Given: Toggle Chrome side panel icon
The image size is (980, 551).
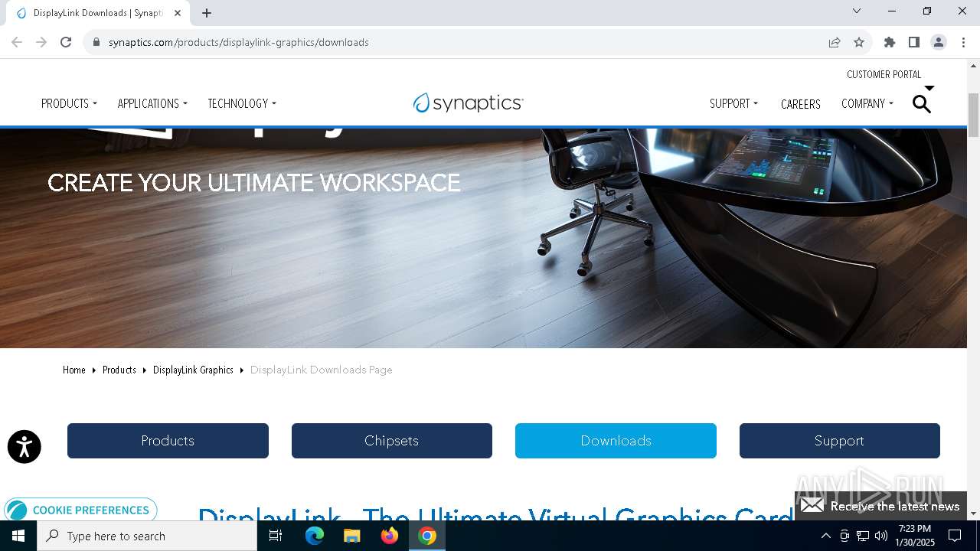Looking at the screenshot, I should point(914,42).
